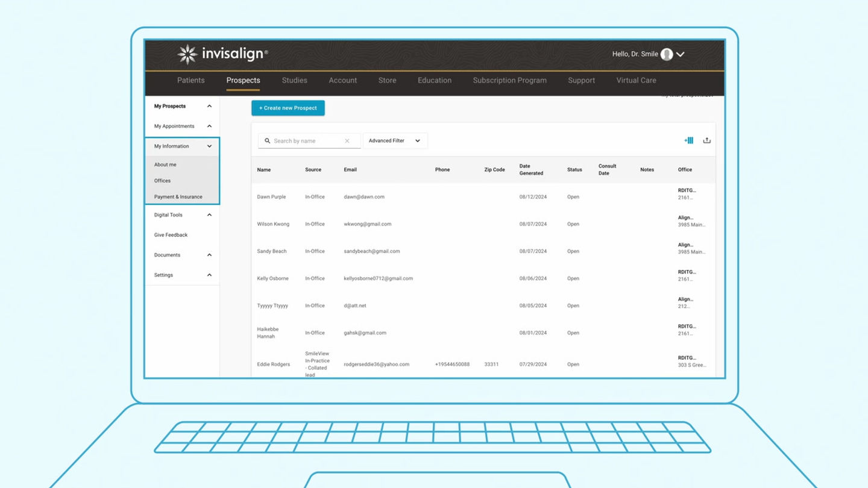Click the email d@att.net
The width and height of the screenshot is (868, 488).
pos(355,305)
